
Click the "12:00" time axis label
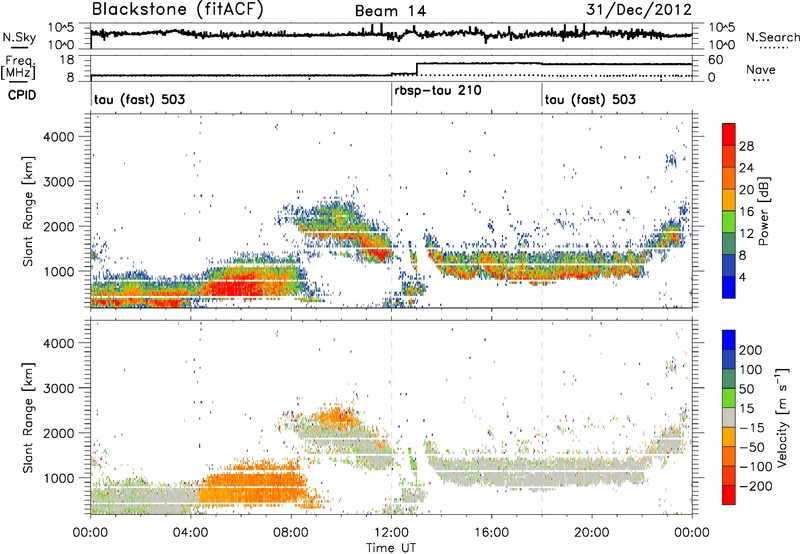(391, 533)
